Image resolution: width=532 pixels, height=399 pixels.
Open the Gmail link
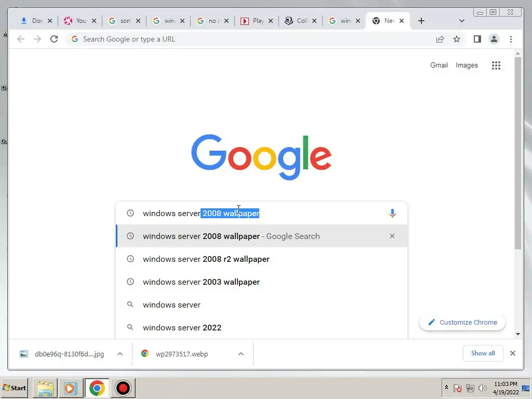pyautogui.click(x=439, y=65)
